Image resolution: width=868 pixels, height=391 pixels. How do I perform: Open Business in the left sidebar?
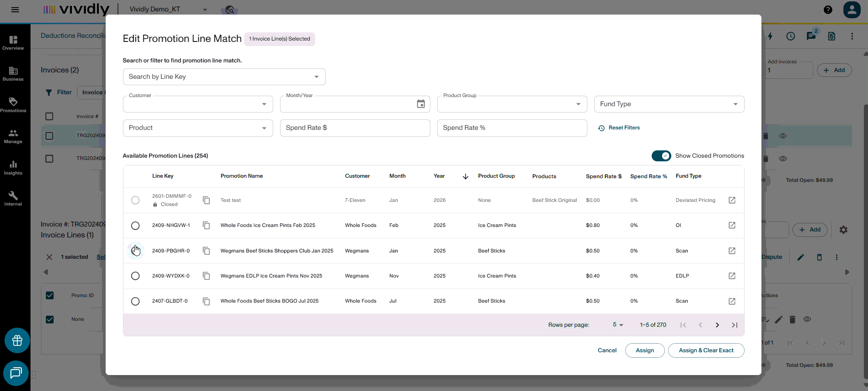(13, 74)
